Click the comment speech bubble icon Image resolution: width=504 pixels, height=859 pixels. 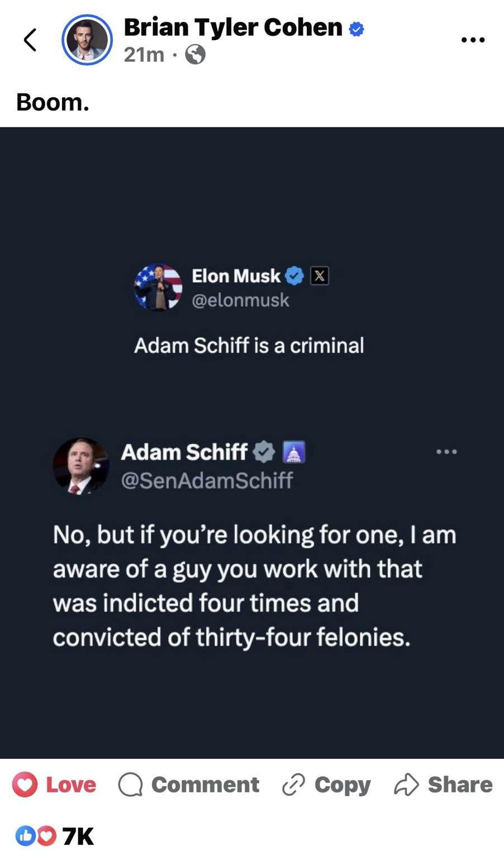tap(131, 785)
